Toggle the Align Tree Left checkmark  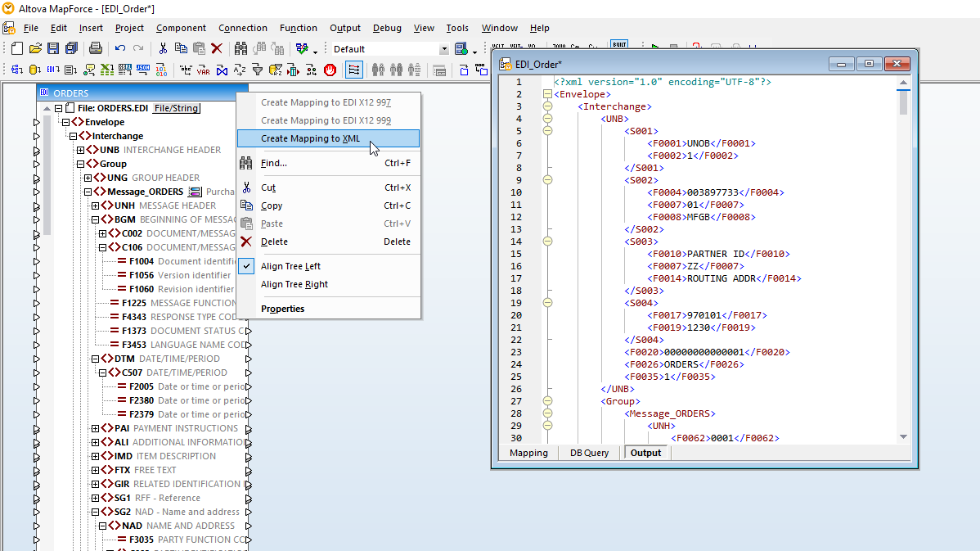tap(247, 266)
